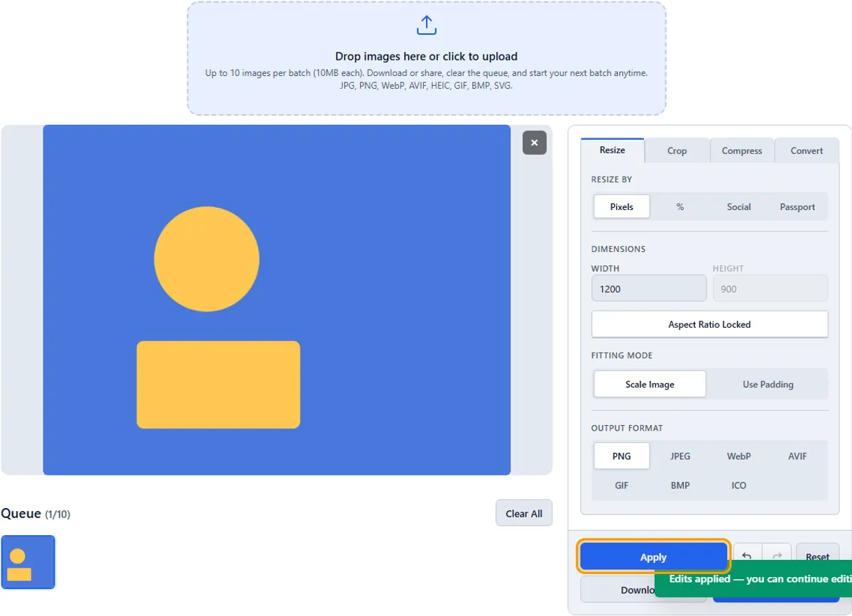
Task: Choose Scale Image fitting mode
Action: pos(650,384)
